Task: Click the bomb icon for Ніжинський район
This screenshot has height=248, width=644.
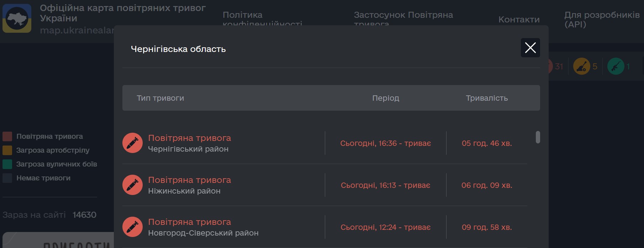Action: 132,185
